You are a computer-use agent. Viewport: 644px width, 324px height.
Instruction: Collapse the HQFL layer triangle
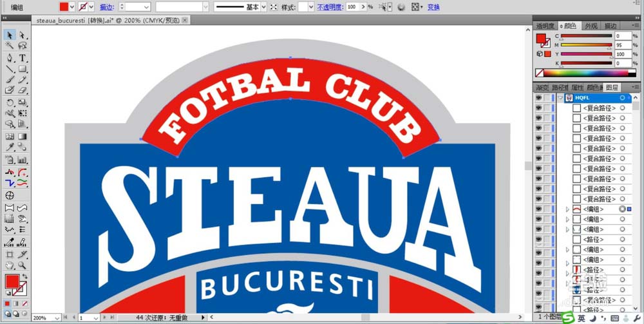click(561, 98)
